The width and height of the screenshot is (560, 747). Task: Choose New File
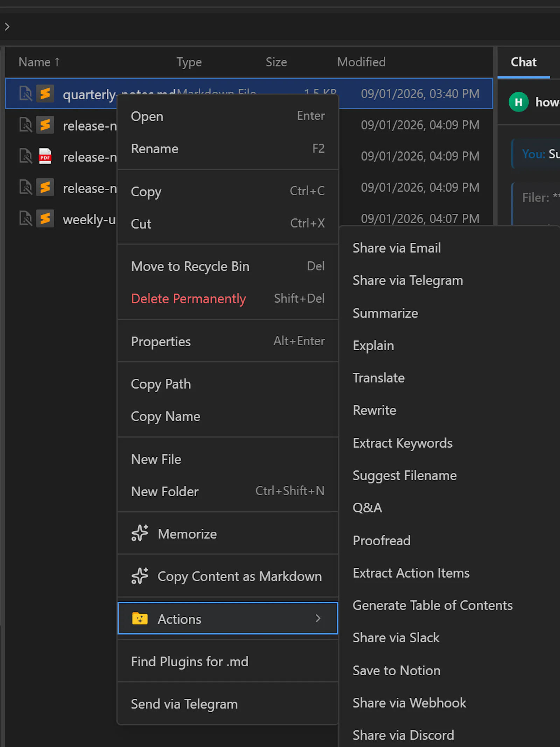tap(228, 459)
